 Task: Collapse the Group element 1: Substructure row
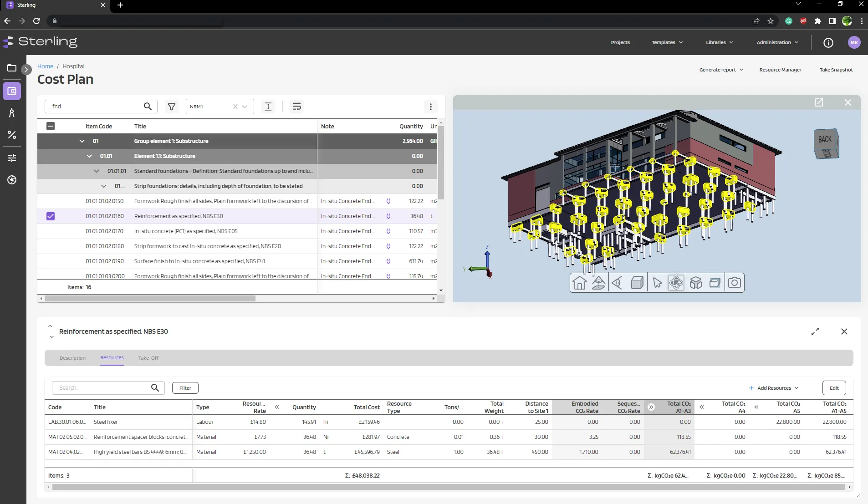point(82,141)
